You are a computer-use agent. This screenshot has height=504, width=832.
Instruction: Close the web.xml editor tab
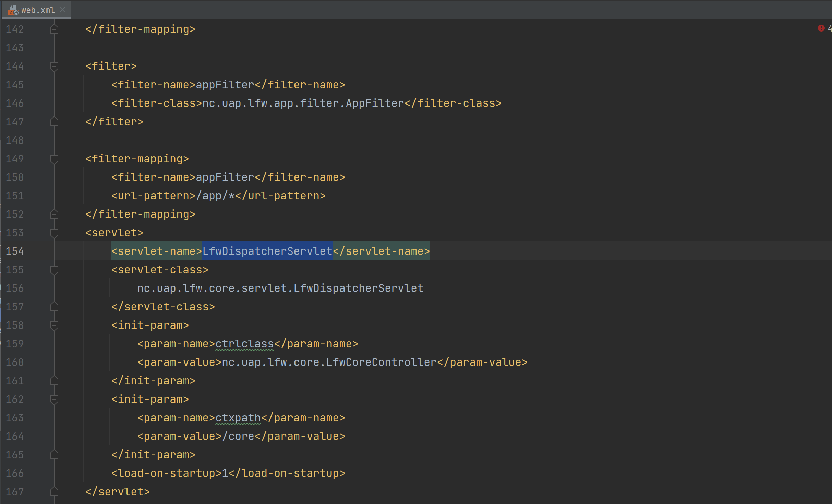click(62, 10)
